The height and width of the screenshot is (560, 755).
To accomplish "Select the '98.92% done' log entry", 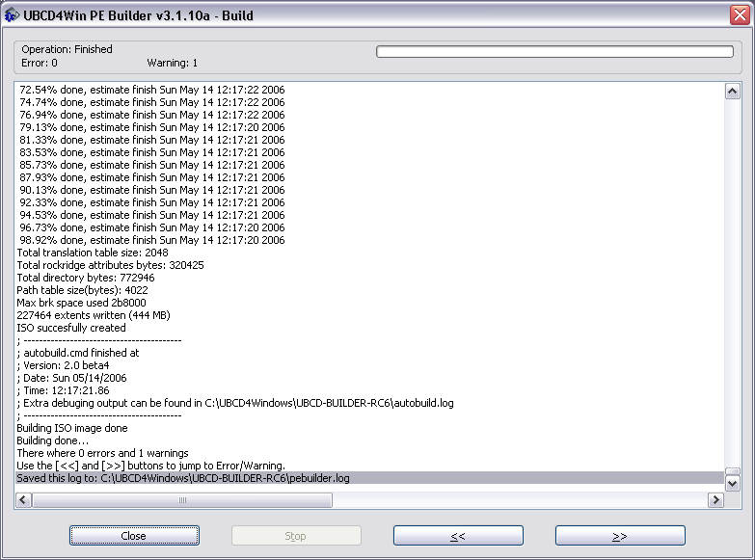I will coord(151,240).
